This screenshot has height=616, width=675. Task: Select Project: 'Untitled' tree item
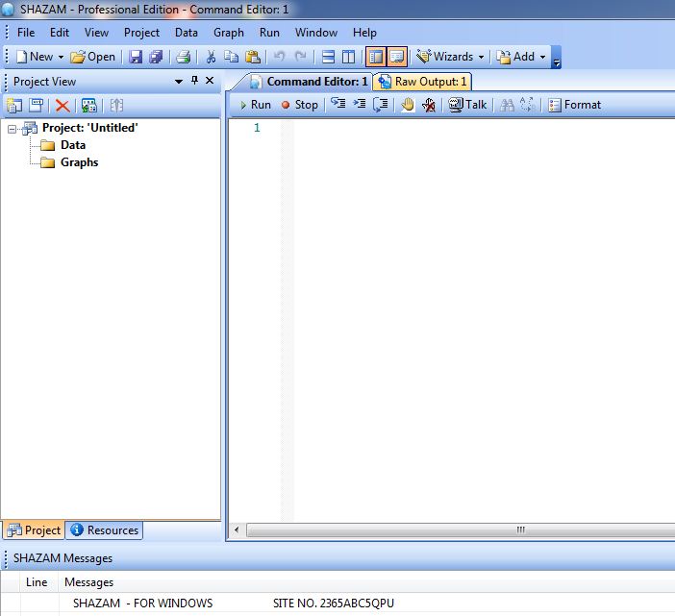(90, 128)
